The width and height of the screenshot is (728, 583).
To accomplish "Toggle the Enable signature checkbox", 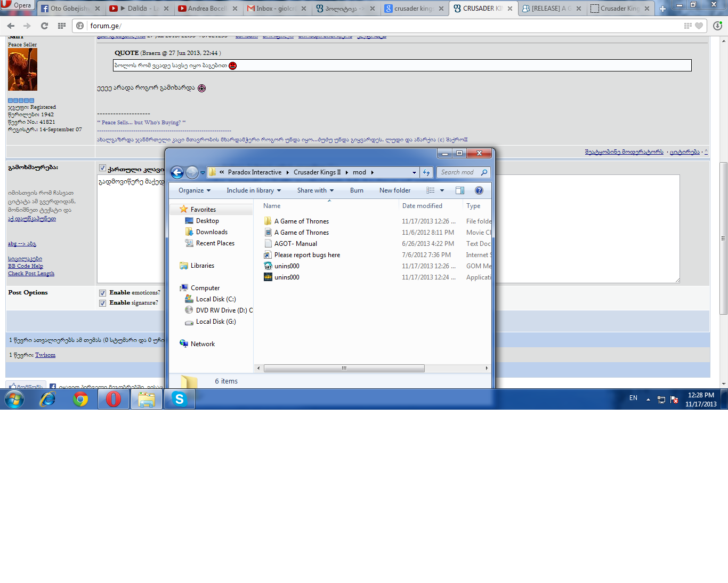I will click(x=102, y=303).
